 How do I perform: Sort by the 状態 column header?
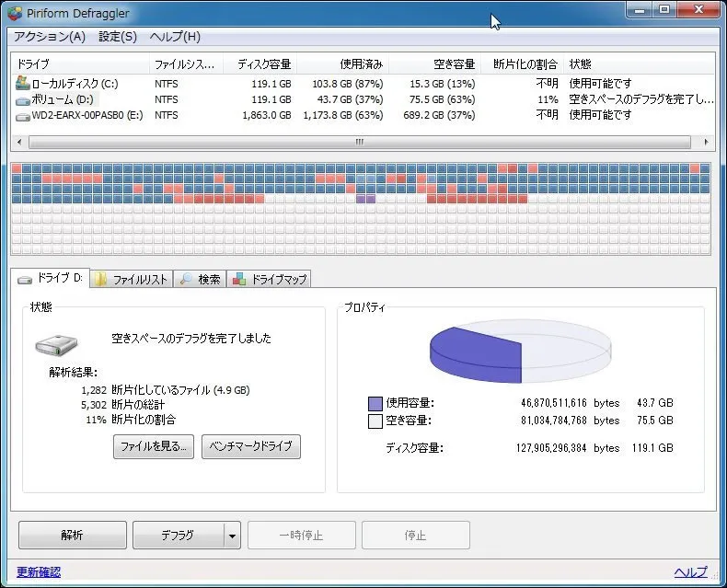click(640, 64)
